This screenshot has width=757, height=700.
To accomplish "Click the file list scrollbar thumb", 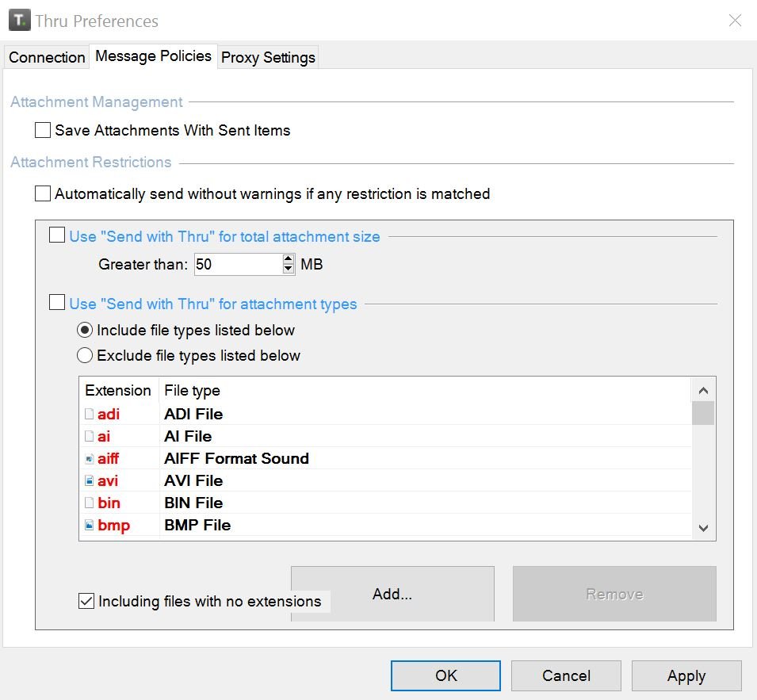I will 703,413.
